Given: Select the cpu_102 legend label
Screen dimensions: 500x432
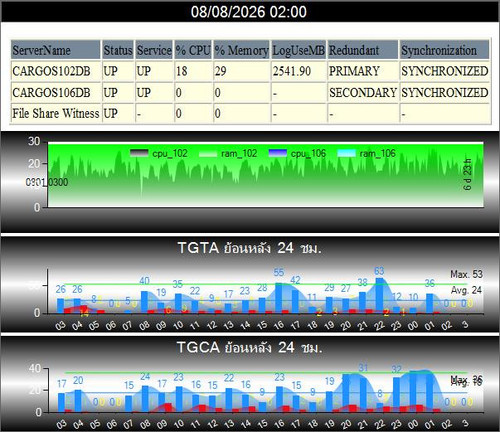Looking at the screenshot, I should point(170,153).
